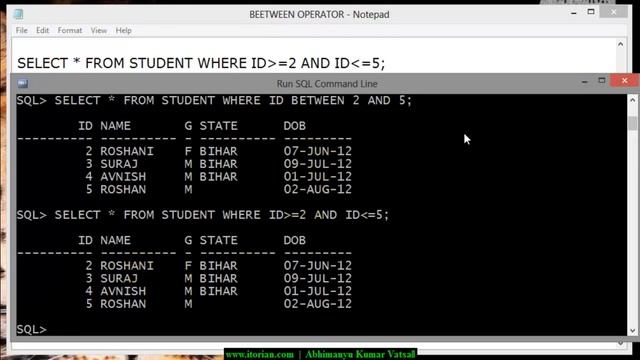Click the SQL console scrollbar down arrow
Viewport: 640px width, 360px height.
click(x=633, y=331)
